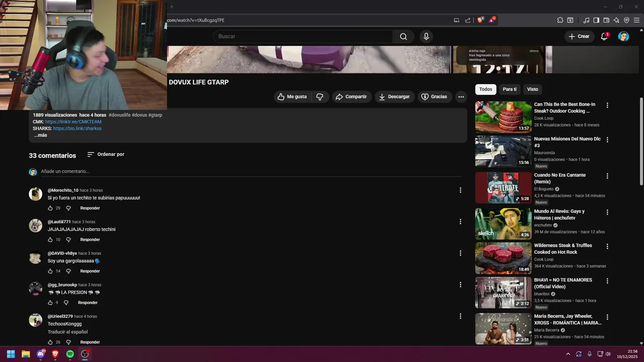Click Traducir al español under @Uriel3279
644x362 pixels.
67,332
